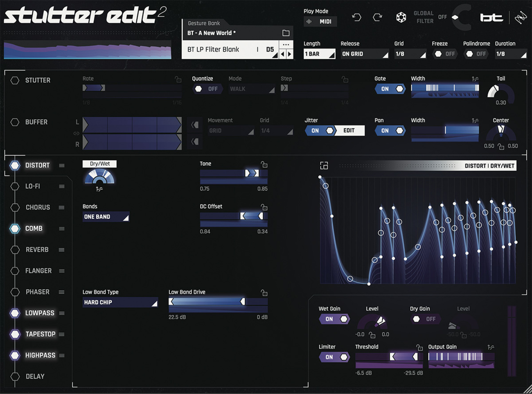Open the Length 1 BAR dropdown

click(319, 54)
